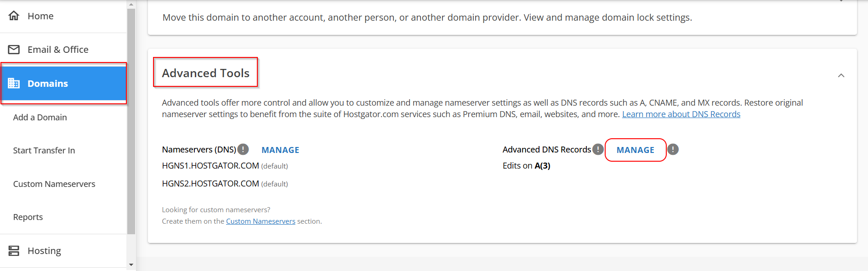Click the Home house icon
868x271 pixels.
14,16
